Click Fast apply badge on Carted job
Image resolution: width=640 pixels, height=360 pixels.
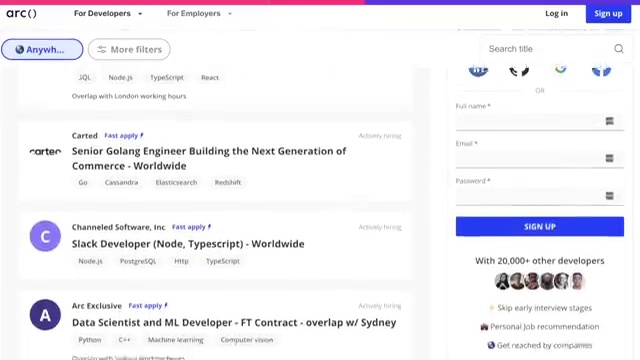(124, 136)
